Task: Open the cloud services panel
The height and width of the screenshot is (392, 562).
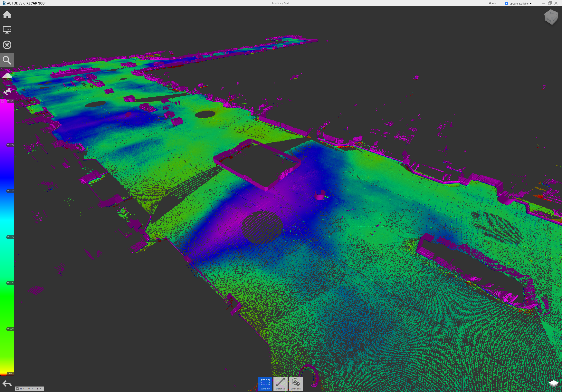Action: click(7, 75)
